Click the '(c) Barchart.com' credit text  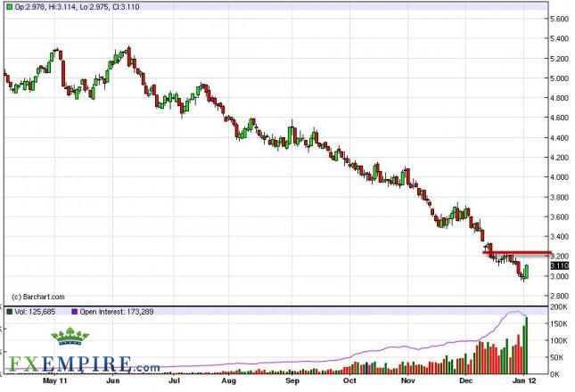[38, 297]
